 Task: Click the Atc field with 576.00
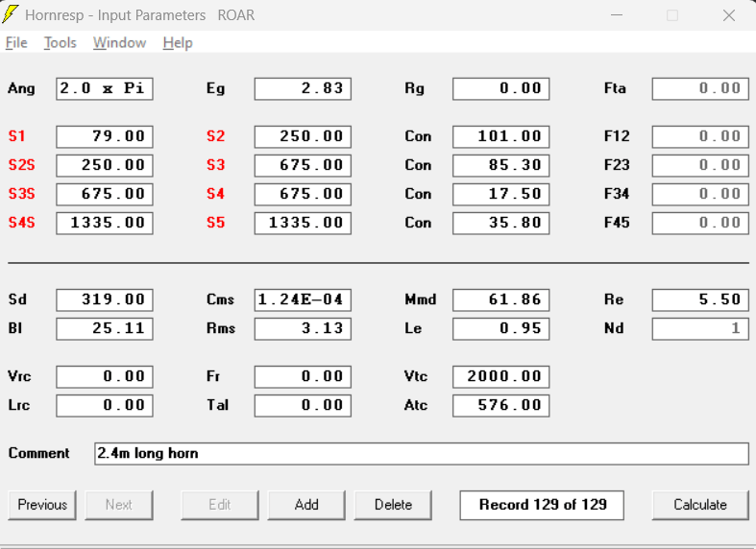pyautogui.click(x=500, y=405)
